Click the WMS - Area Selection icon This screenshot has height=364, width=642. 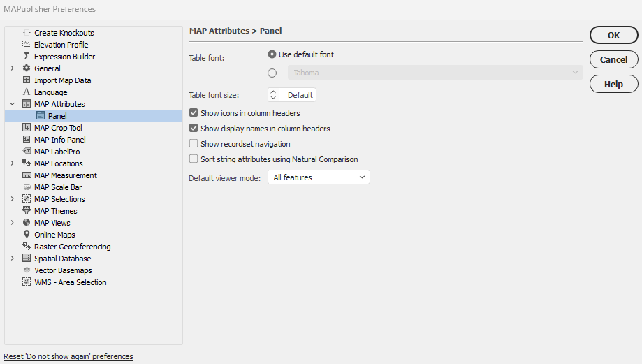click(27, 282)
